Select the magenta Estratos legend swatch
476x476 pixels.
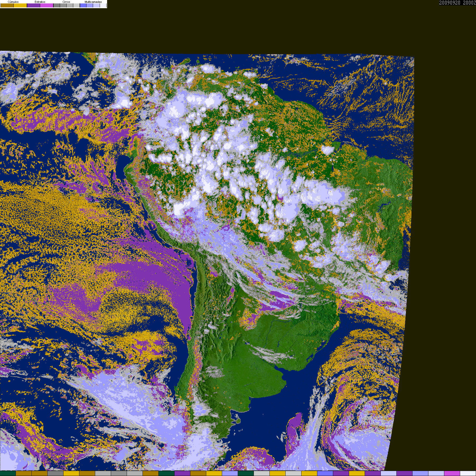coord(47,5)
